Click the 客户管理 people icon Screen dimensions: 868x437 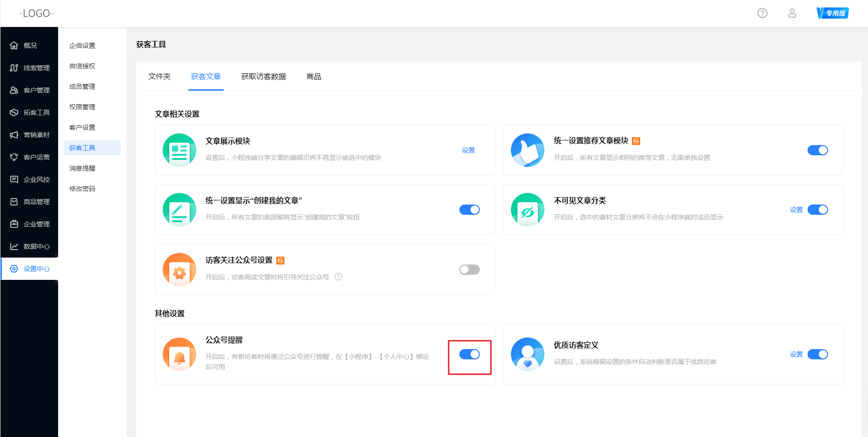[x=14, y=90]
